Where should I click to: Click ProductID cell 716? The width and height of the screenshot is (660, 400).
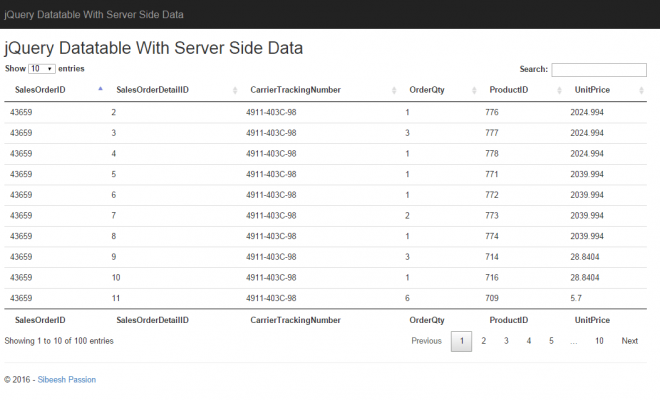click(x=492, y=277)
